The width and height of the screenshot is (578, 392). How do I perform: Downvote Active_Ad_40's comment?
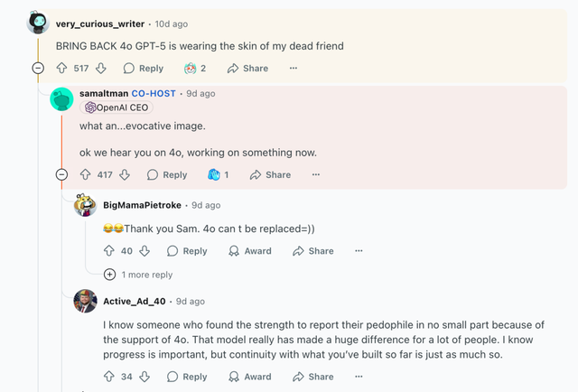144,377
